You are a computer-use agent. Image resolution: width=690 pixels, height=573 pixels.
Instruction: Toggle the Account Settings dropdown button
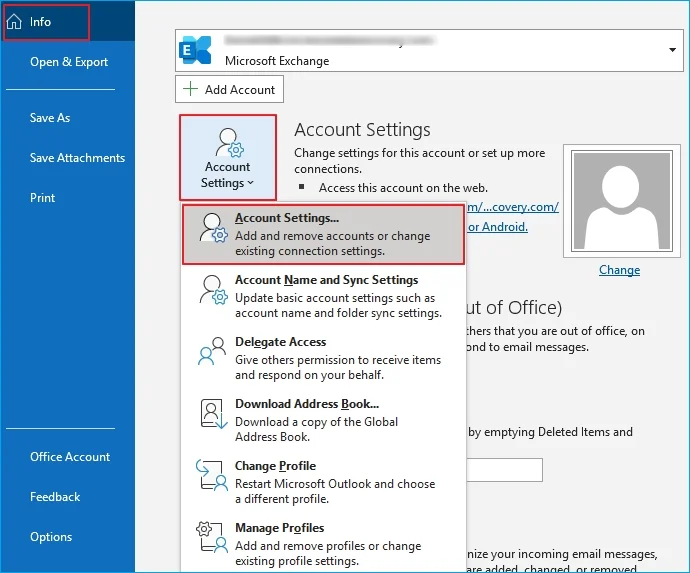pyautogui.click(x=228, y=157)
